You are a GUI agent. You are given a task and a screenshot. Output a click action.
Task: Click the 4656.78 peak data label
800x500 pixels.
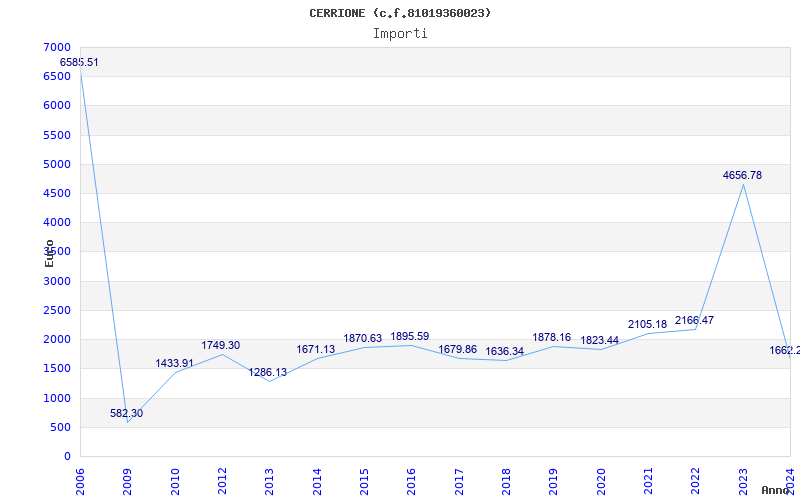click(x=742, y=176)
